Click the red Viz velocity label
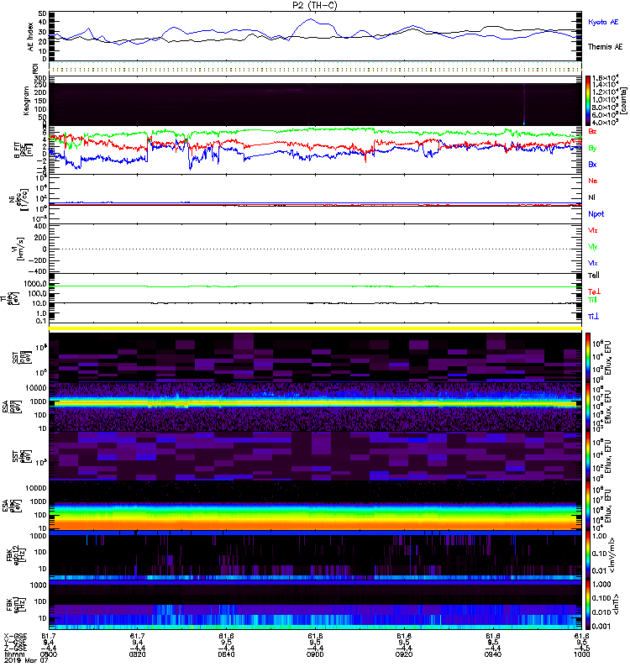This screenshot has width=630, height=672. tap(593, 229)
